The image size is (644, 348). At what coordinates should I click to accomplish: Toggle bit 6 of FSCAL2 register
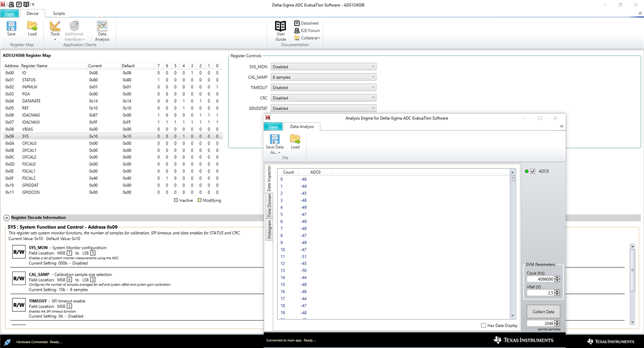click(x=166, y=178)
